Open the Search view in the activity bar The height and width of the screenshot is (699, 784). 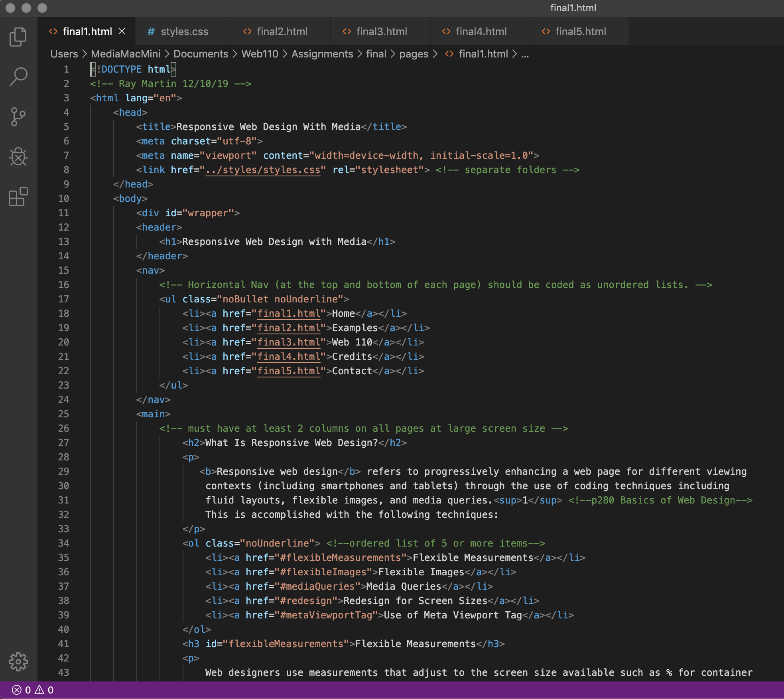click(x=18, y=77)
